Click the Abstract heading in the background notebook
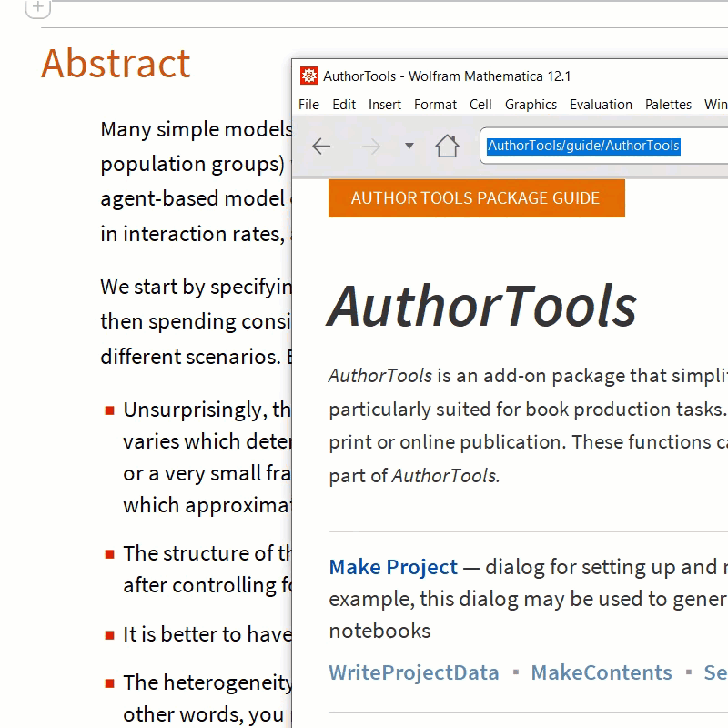728x728 pixels. (116, 63)
